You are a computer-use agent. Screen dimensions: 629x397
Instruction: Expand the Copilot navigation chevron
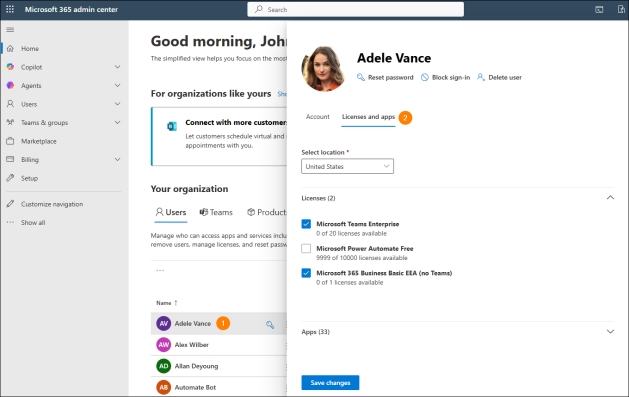point(118,67)
